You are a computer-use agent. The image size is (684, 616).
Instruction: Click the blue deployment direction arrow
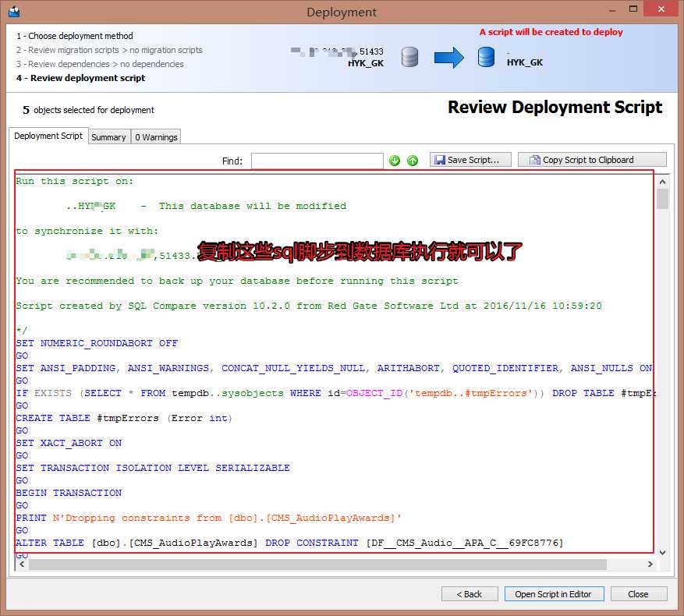pyautogui.click(x=448, y=57)
